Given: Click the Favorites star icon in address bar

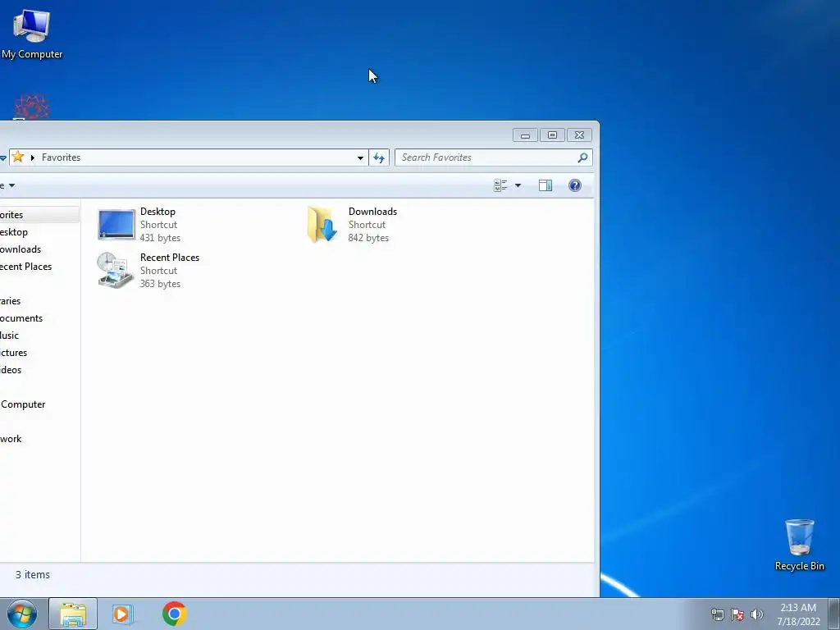Looking at the screenshot, I should click(x=18, y=157).
